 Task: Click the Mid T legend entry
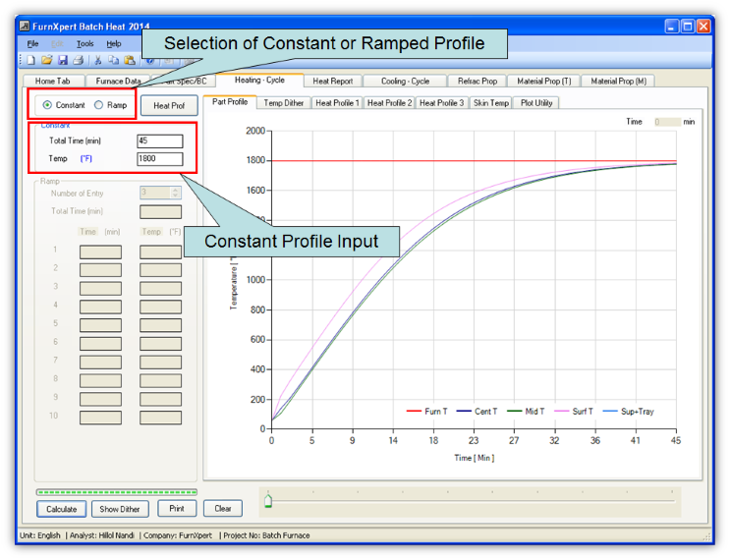pos(526,412)
